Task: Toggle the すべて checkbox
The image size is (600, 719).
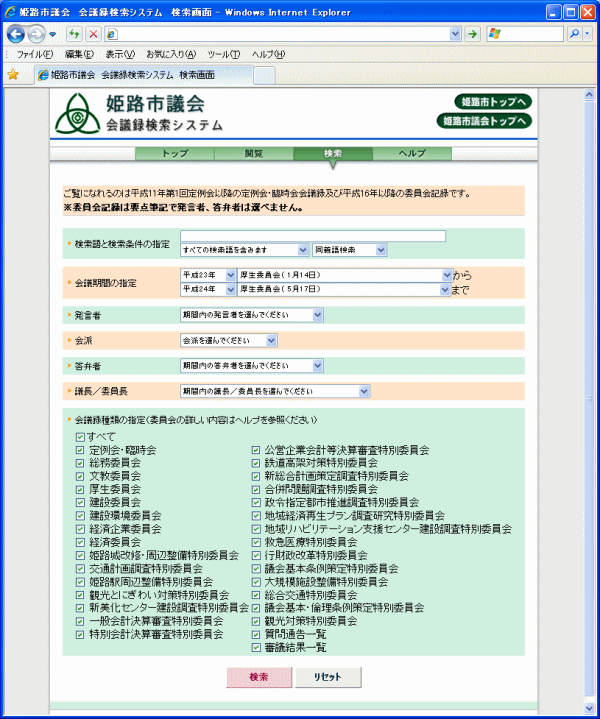Action: (x=80, y=437)
